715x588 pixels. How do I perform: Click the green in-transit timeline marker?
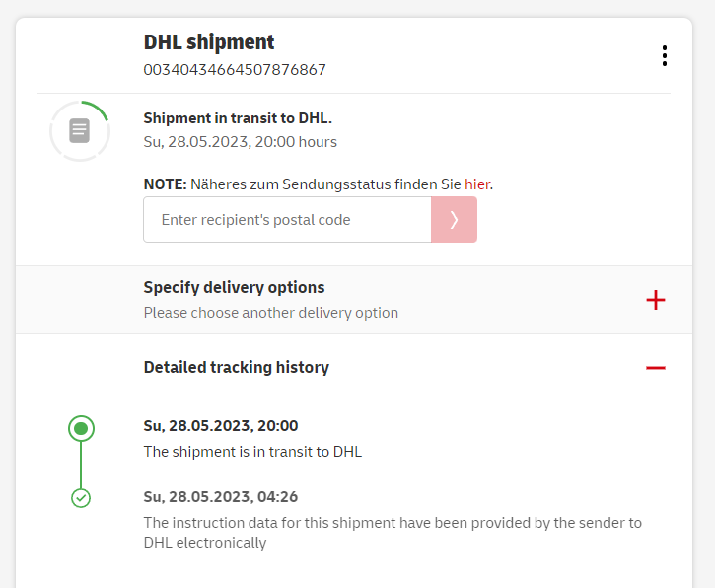pyautogui.click(x=81, y=428)
